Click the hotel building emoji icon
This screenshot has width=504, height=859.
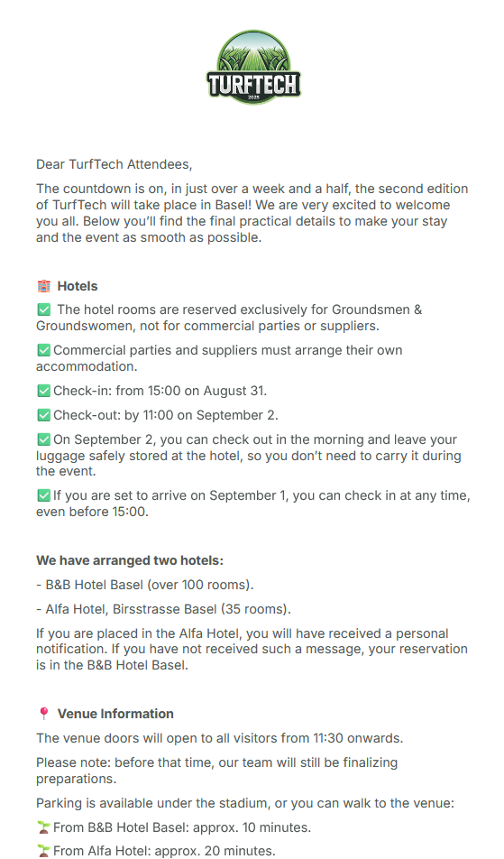click(x=44, y=286)
